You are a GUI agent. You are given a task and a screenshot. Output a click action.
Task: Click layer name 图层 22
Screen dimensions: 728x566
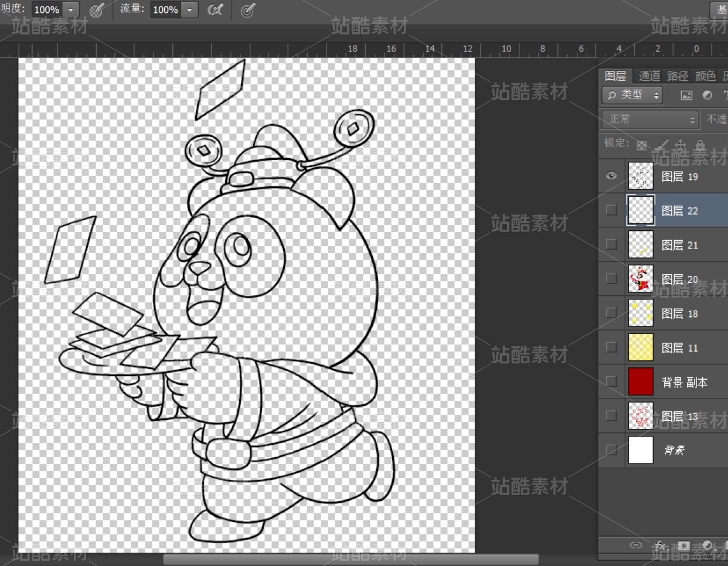click(680, 210)
